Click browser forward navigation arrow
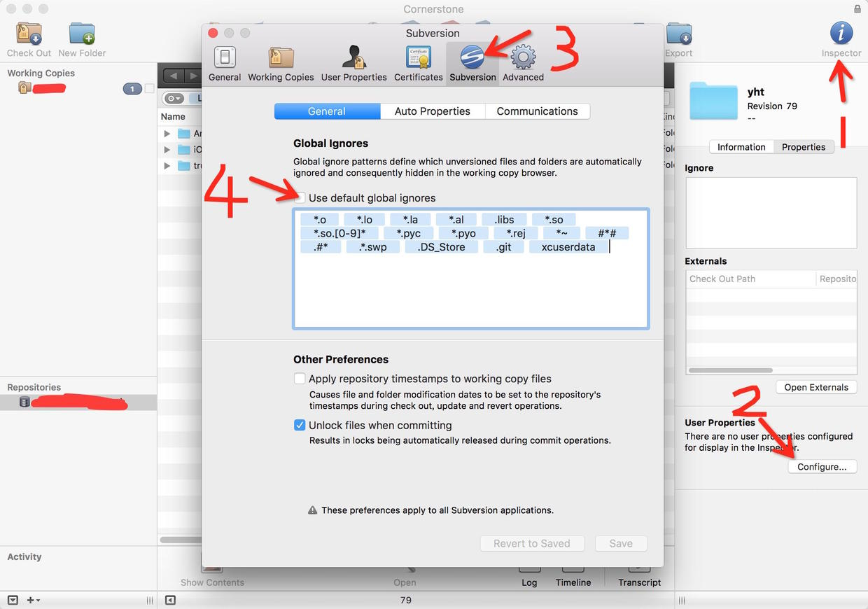868x609 pixels. (x=192, y=76)
